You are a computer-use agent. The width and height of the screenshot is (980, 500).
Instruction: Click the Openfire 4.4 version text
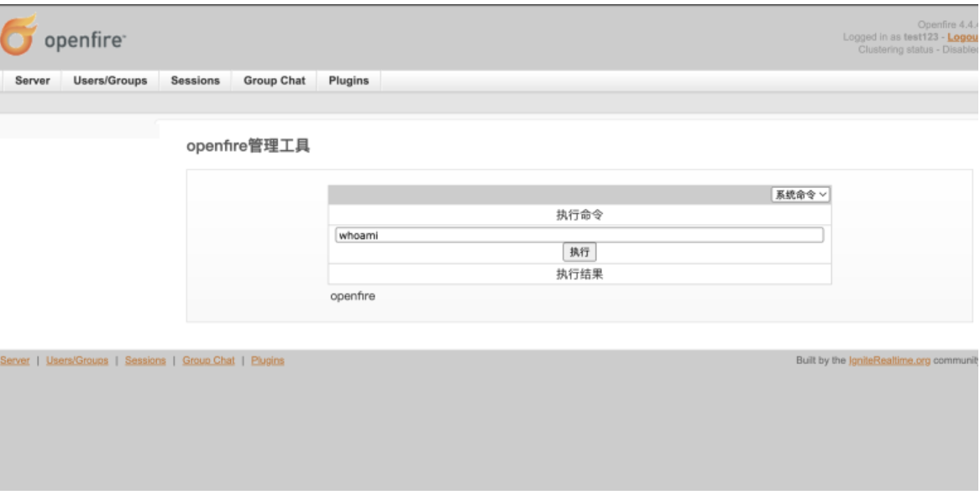[947, 25]
